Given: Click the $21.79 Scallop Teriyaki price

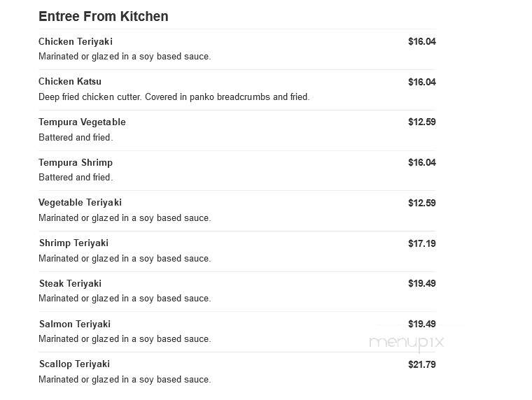Looking at the screenshot, I should (x=422, y=364).
